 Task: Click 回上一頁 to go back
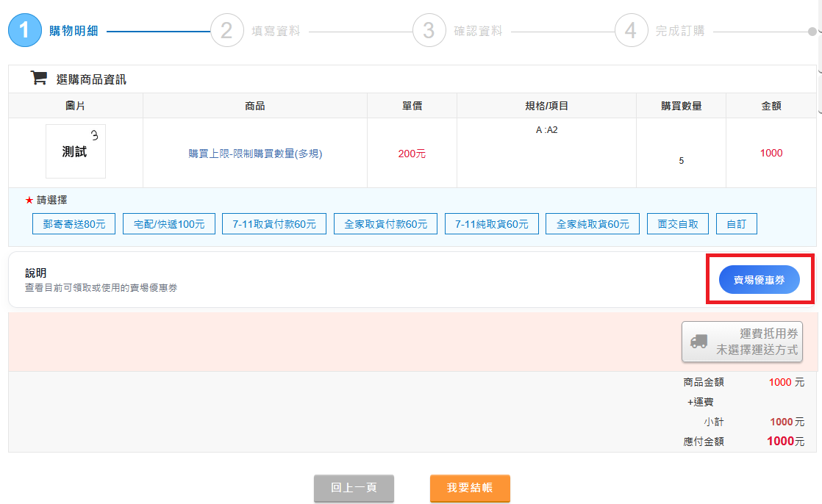[354, 488]
